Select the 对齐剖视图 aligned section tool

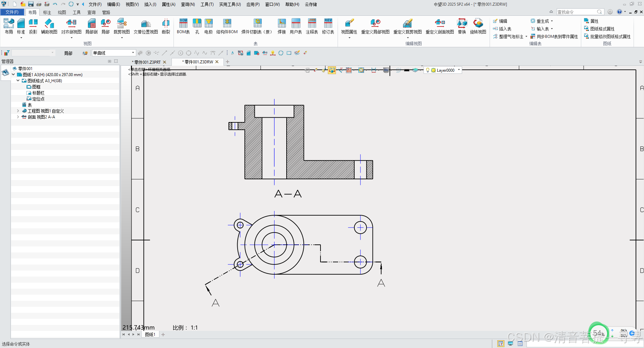[x=71, y=26]
